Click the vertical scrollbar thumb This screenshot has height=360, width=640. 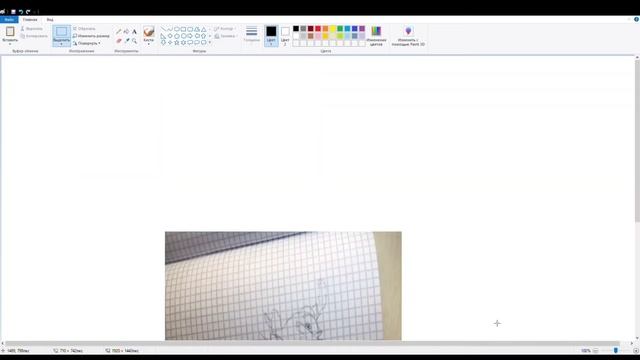(637, 141)
